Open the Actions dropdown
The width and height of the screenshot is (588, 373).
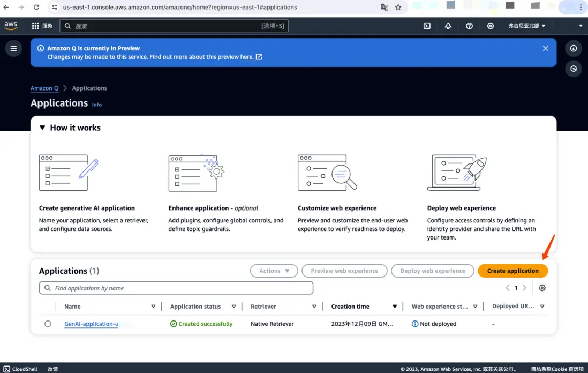274,271
